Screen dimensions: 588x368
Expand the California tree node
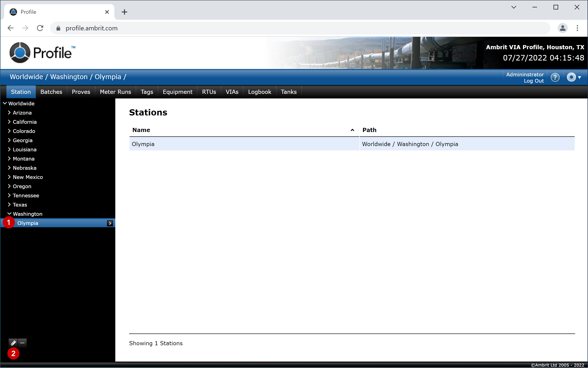point(9,122)
